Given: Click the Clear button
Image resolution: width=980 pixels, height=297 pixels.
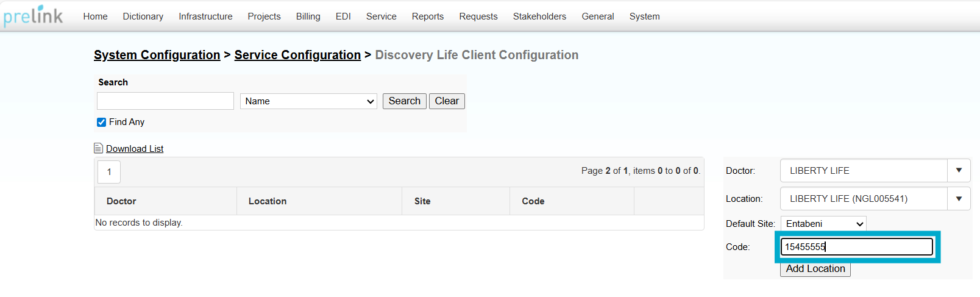Looking at the screenshot, I should point(447,101).
